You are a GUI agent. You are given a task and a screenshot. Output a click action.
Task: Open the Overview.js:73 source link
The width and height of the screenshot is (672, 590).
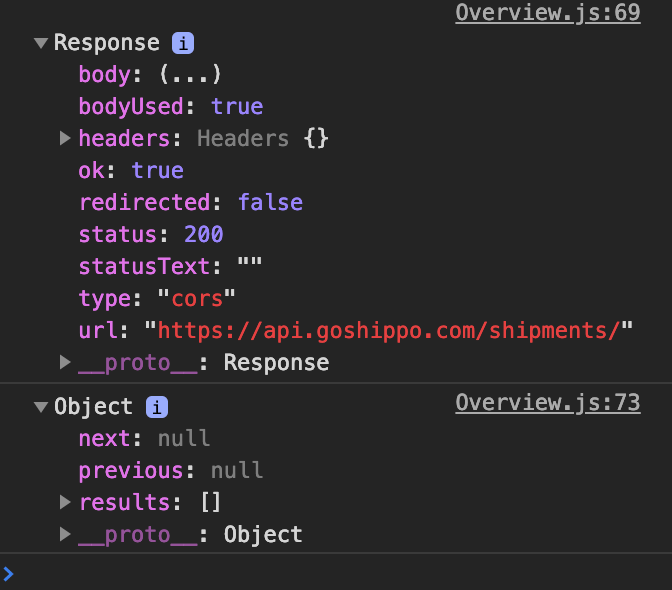547,402
